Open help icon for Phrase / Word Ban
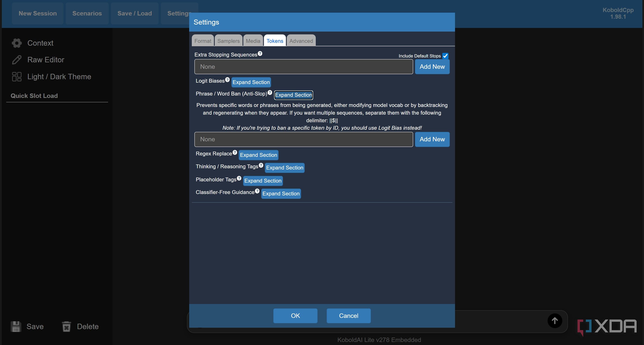This screenshot has height=345, width=644. point(270,93)
